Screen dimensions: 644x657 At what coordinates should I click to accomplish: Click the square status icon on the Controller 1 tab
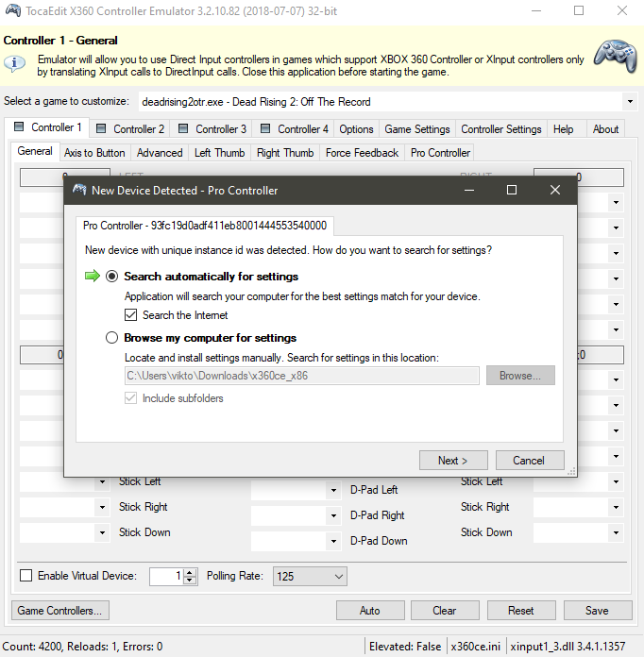click(x=19, y=126)
